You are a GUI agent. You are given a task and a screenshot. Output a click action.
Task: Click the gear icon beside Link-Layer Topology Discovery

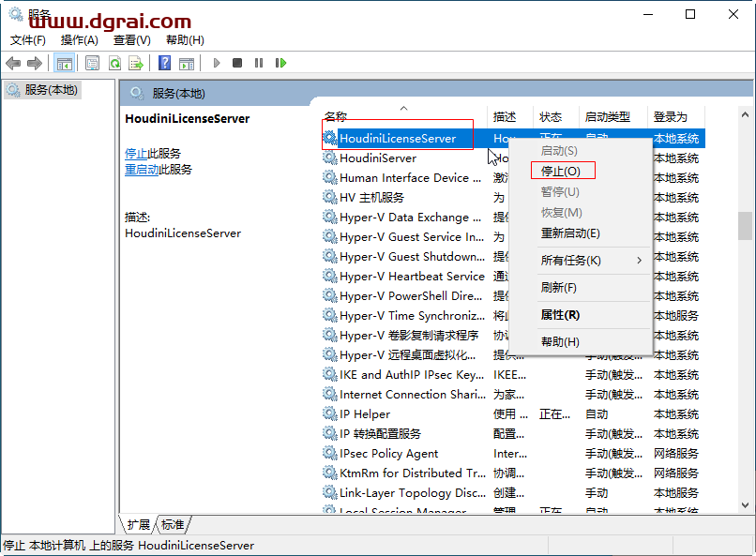click(330, 493)
